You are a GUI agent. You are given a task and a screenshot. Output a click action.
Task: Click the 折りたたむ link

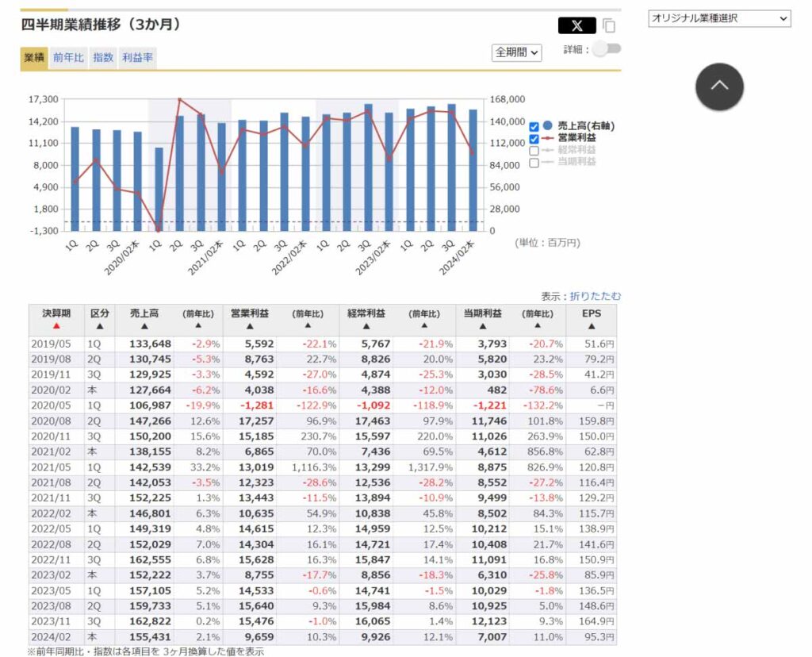click(x=595, y=296)
